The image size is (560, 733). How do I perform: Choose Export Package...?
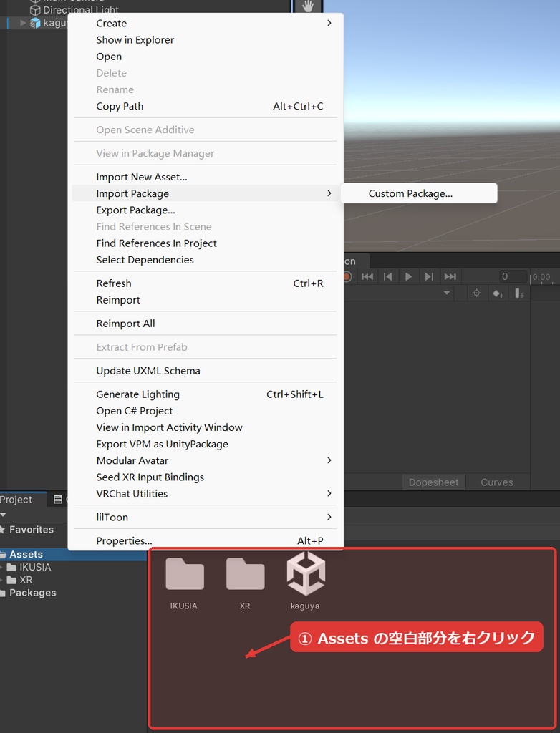pyautogui.click(x=206, y=210)
